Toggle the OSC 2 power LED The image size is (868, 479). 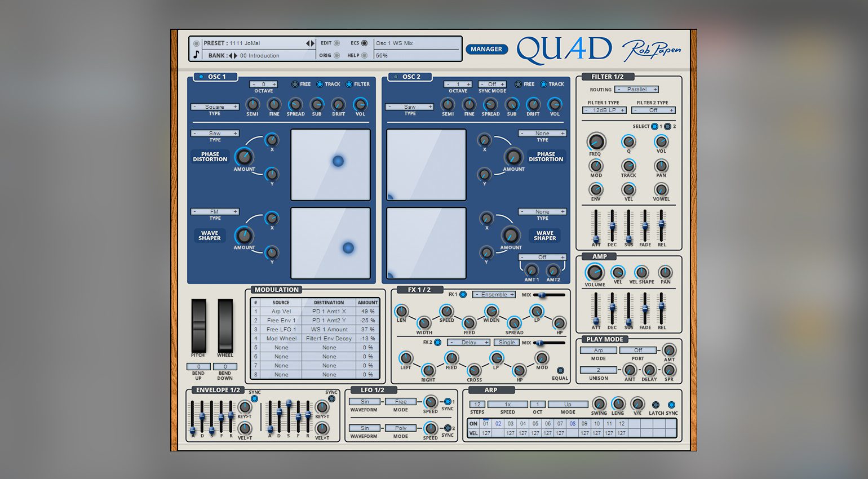[x=396, y=77]
